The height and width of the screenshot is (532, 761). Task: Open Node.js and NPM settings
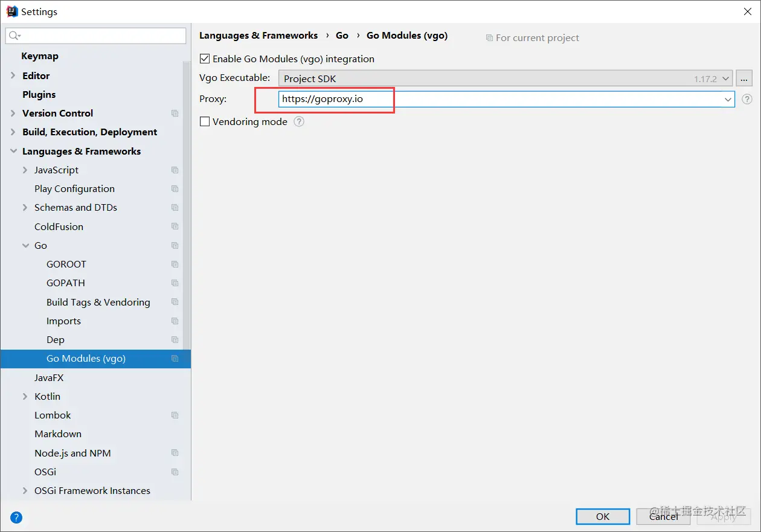point(72,453)
